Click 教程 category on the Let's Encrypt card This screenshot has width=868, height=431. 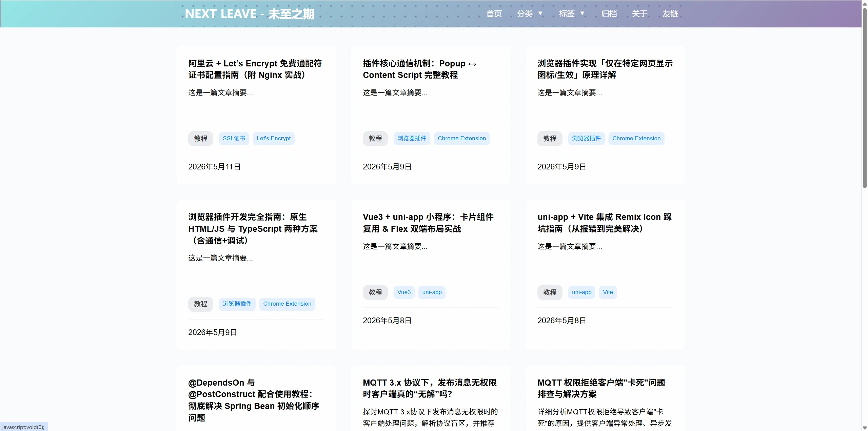click(201, 138)
